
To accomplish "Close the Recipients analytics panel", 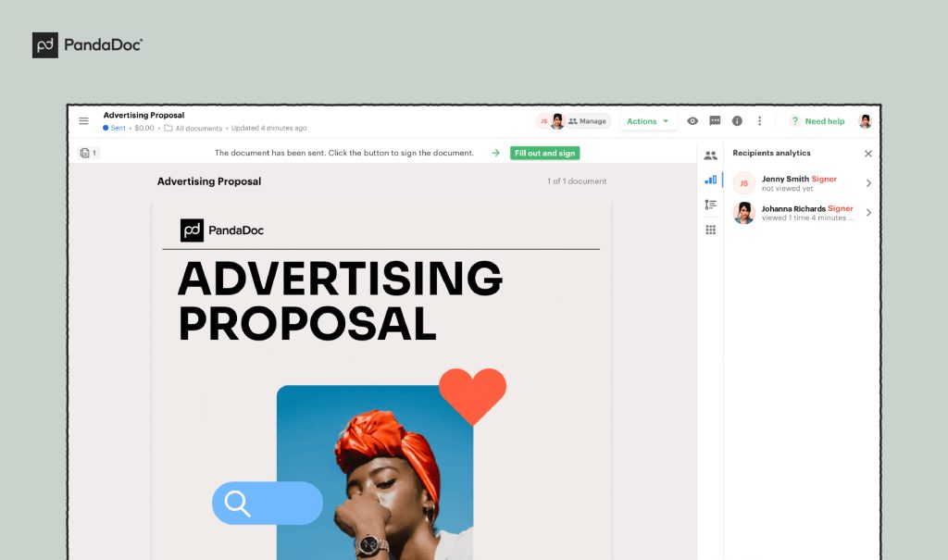I will click(868, 154).
